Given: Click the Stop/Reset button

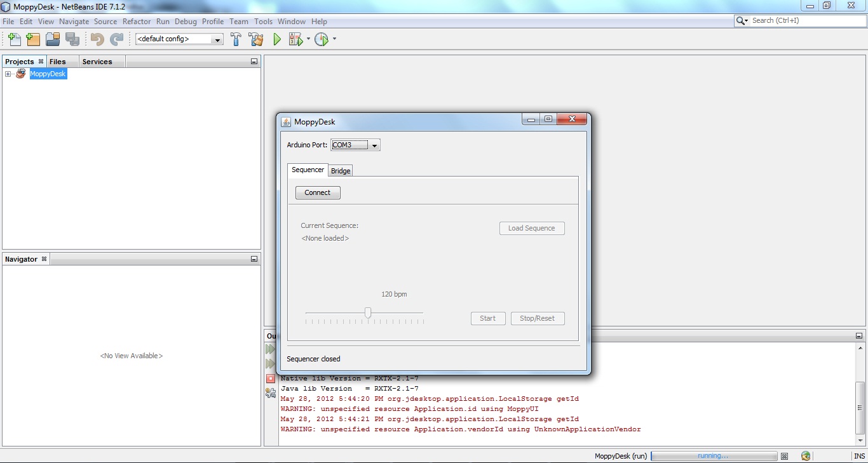Looking at the screenshot, I should click(538, 318).
